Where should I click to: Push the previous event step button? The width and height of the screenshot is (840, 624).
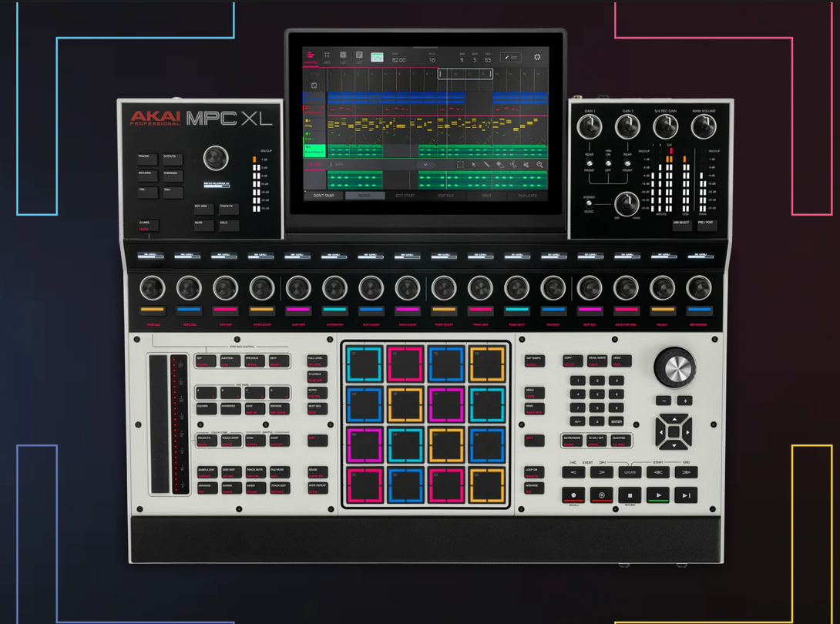[574, 472]
